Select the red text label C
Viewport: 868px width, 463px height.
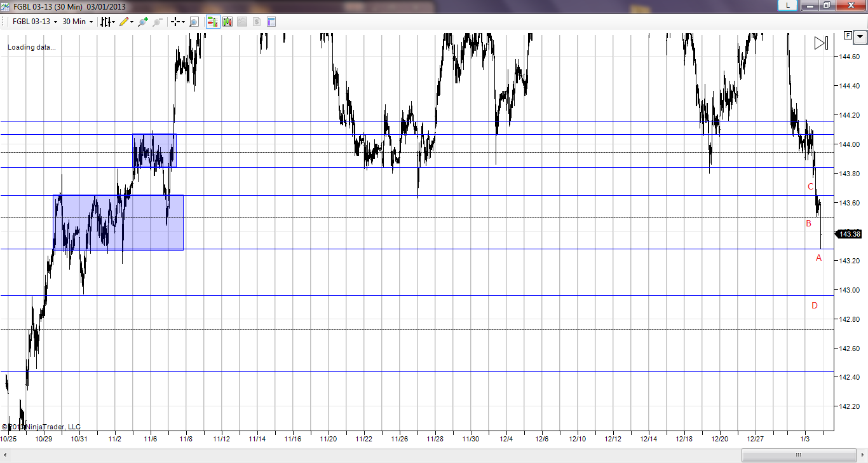point(810,187)
